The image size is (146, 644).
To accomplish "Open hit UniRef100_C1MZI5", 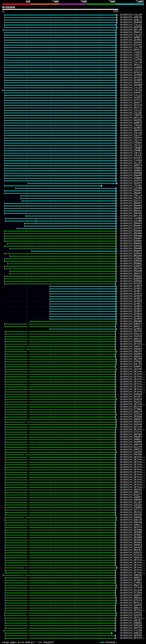I will point(131,58).
